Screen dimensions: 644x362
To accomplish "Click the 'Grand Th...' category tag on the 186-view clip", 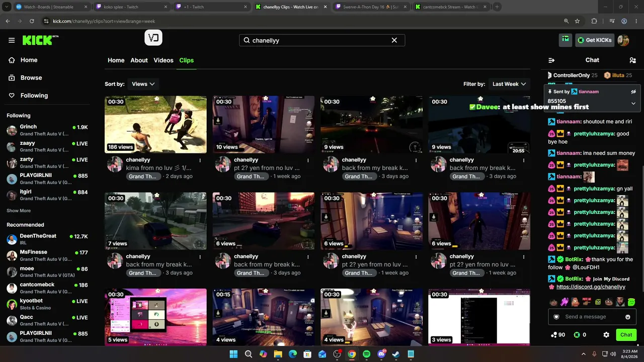I will tap(143, 176).
